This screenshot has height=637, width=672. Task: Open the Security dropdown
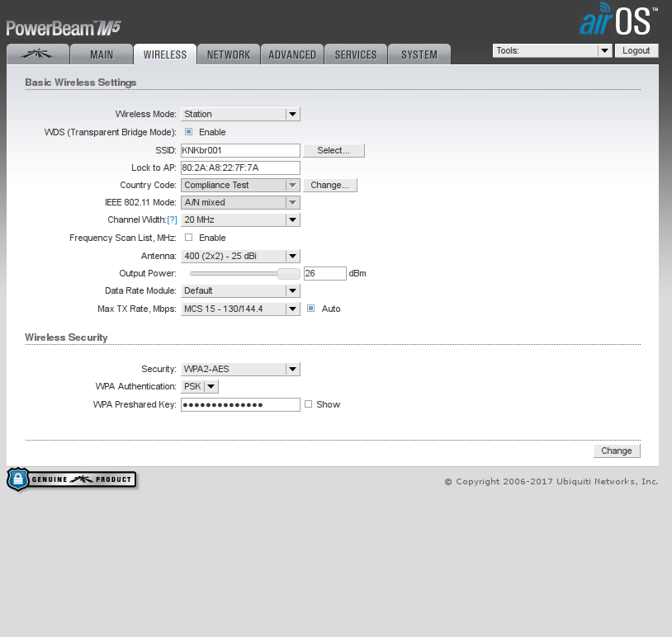pos(240,369)
